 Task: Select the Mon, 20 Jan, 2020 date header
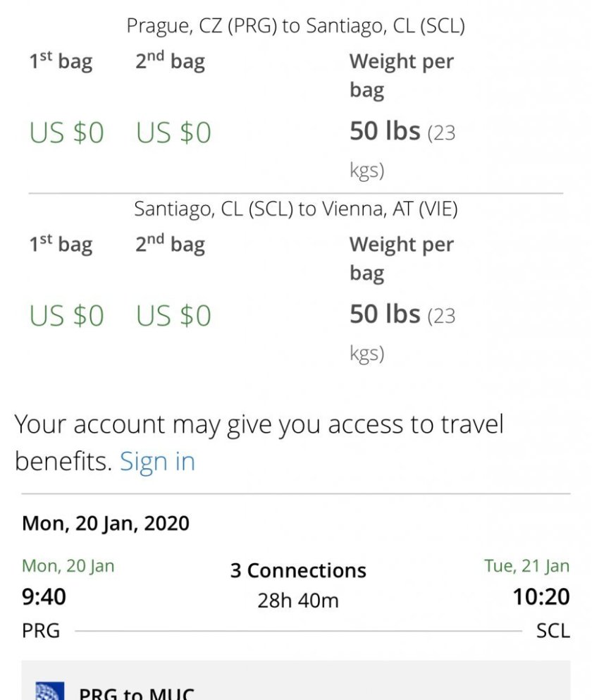tap(106, 524)
